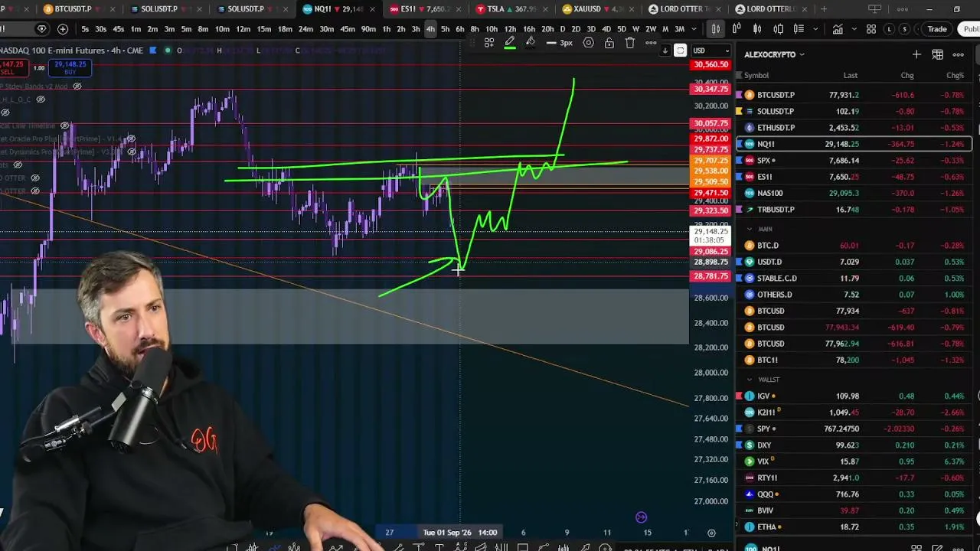Sort watchlist by the Last column
The width and height of the screenshot is (980, 551).
point(851,75)
